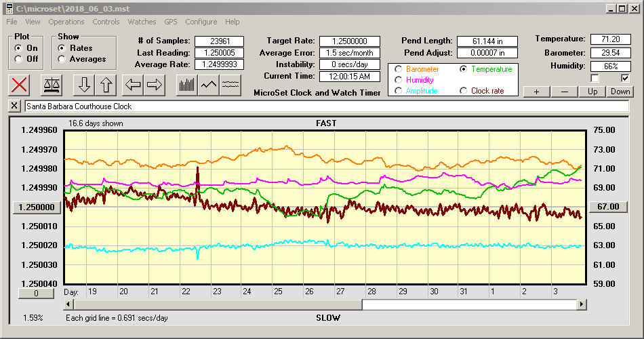Select the vertical bars graph icon
This screenshot has height=339, width=644.
186,85
